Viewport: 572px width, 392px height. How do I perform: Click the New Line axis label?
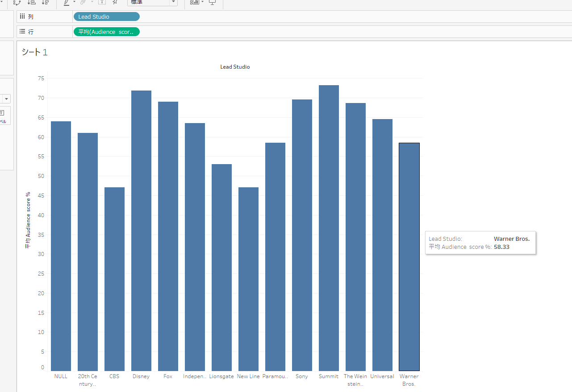pos(248,376)
